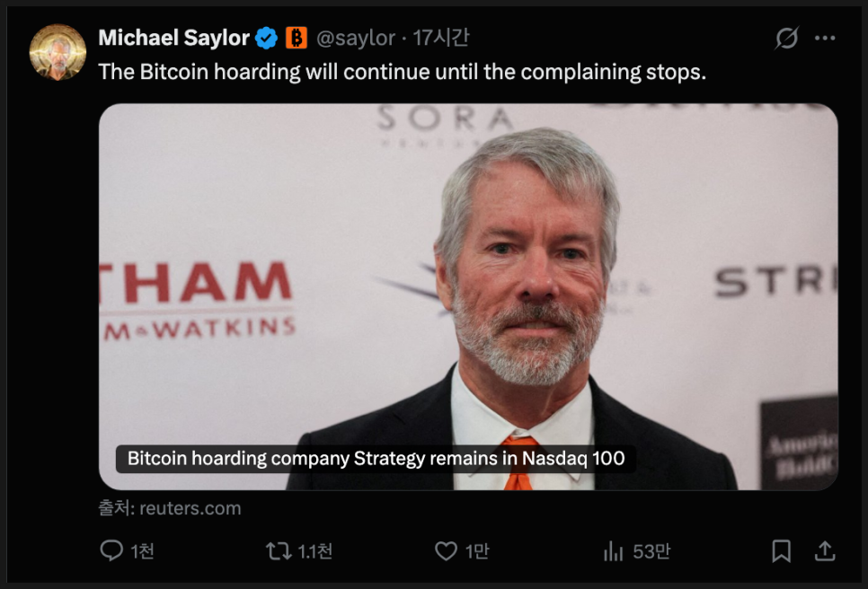Click the blue verified checkmark badge
The width and height of the screenshot is (868, 589).
267,38
